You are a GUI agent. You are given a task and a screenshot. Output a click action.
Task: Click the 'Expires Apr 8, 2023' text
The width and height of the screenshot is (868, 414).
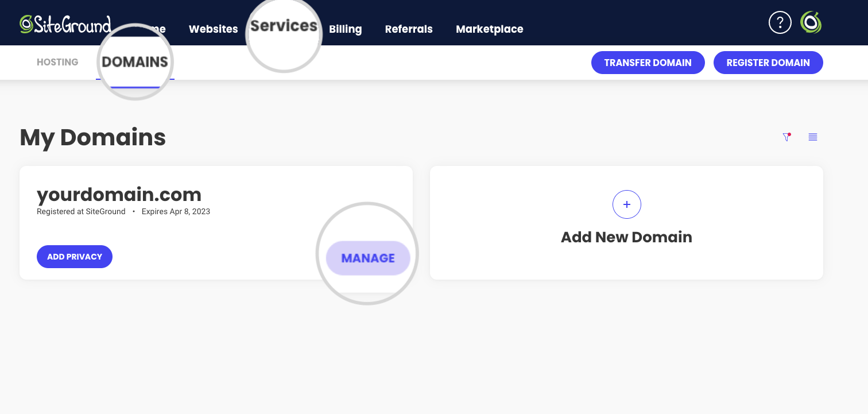click(x=176, y=211)
